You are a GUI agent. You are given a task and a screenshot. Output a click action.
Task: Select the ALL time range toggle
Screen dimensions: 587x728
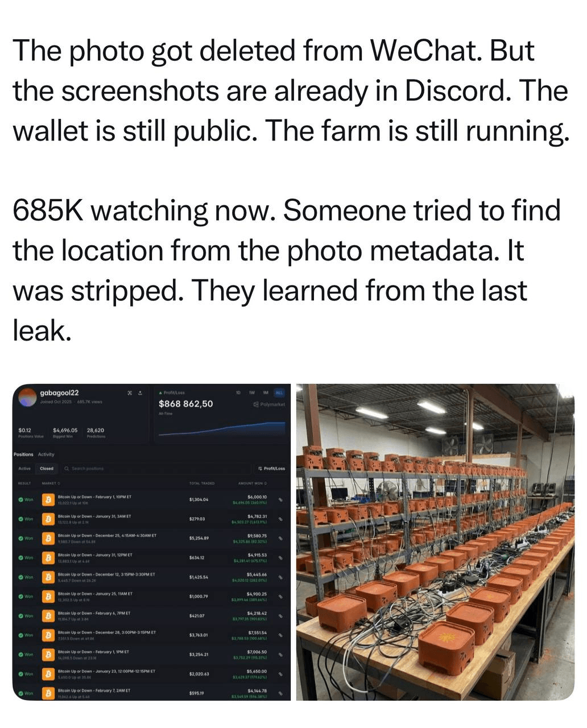[279, 393]
